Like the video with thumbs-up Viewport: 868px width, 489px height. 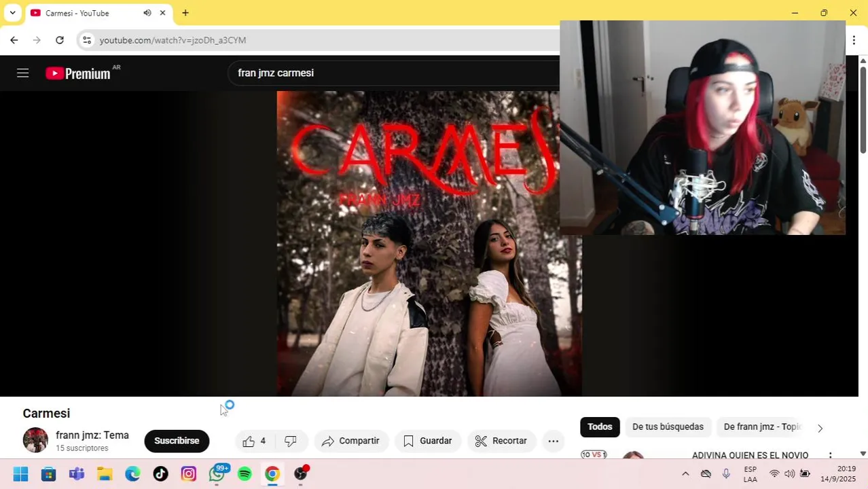pos(254,441)
